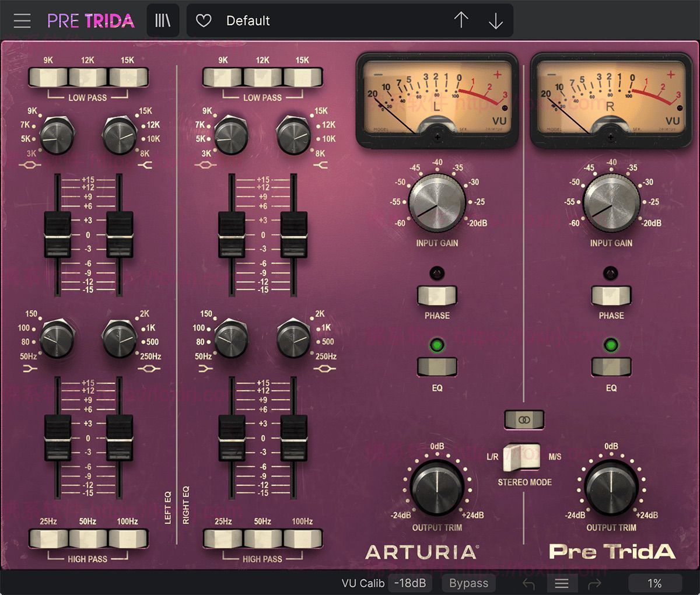Viewport: 700px width, 595px height.
Task: Click the 1% CPU meter display
Action: 654,583
